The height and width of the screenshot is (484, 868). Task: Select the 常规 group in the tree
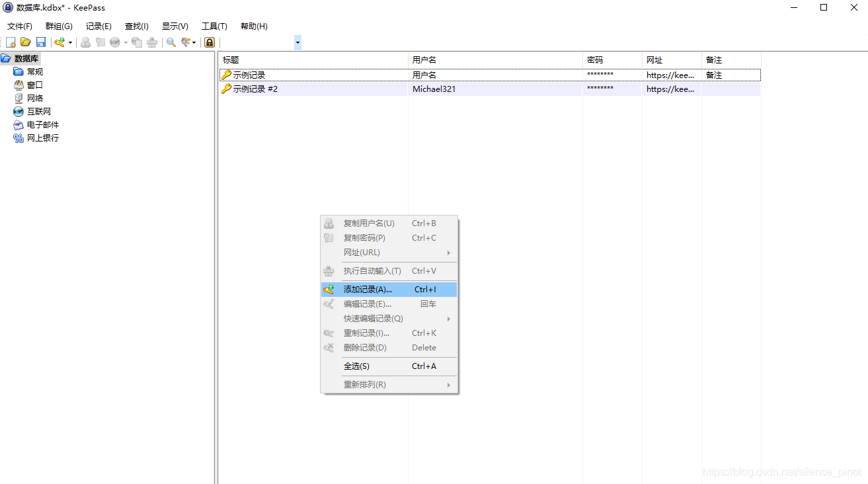(x=35, y=71)
